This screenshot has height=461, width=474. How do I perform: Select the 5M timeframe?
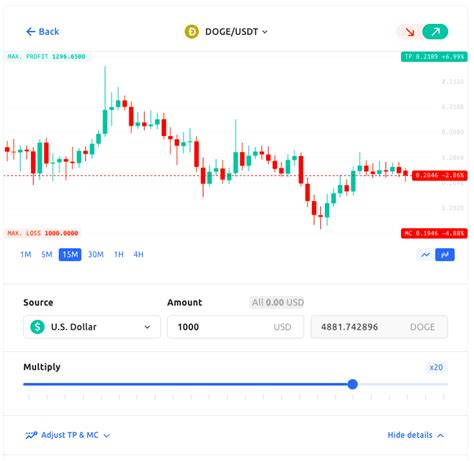(x=47, y=255)
